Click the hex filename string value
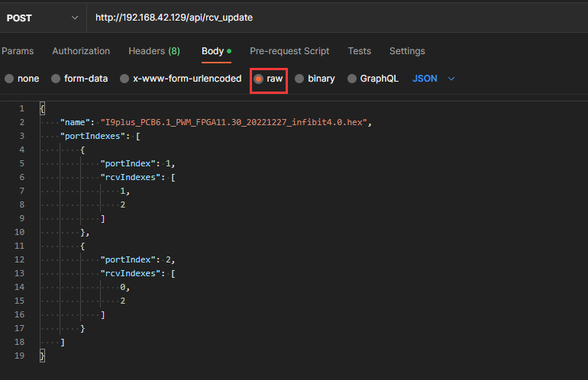This screenshot has height=380, width=588. pos(234,123)
